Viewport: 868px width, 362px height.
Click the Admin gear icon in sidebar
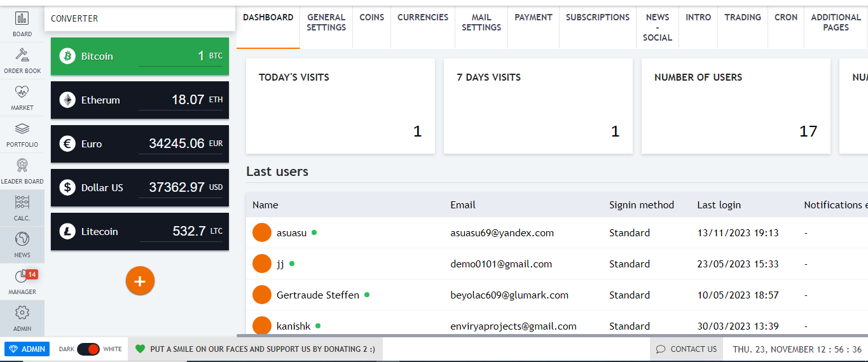pos(22,314)
